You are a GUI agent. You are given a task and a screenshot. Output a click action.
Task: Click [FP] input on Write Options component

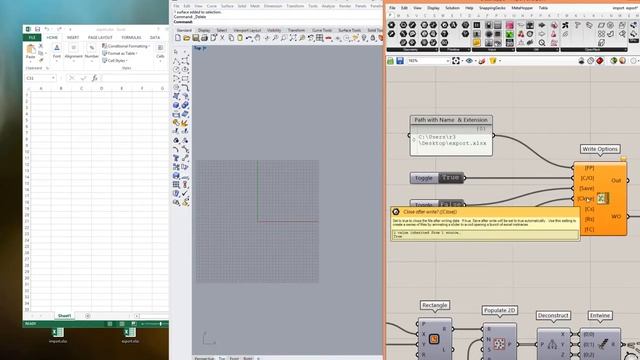589,168
